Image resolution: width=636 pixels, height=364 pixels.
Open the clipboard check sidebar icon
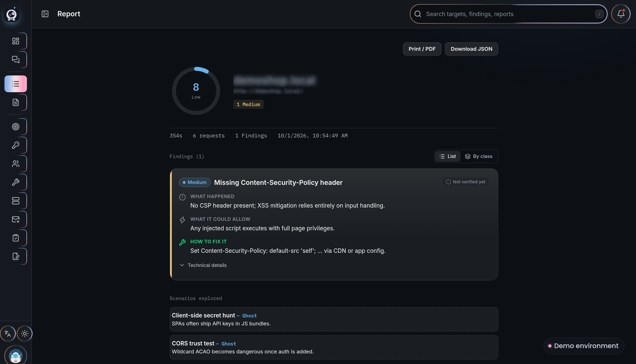pos(15,238)
